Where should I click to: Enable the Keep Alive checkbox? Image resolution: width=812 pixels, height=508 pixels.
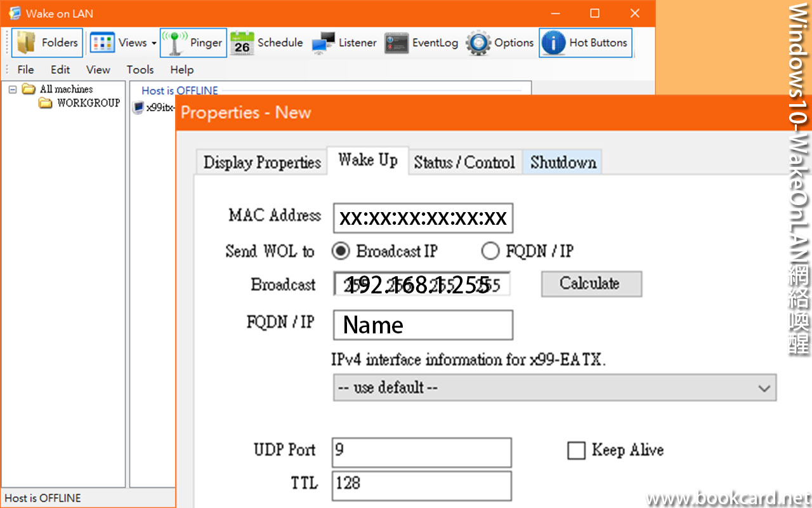[576, 451]
